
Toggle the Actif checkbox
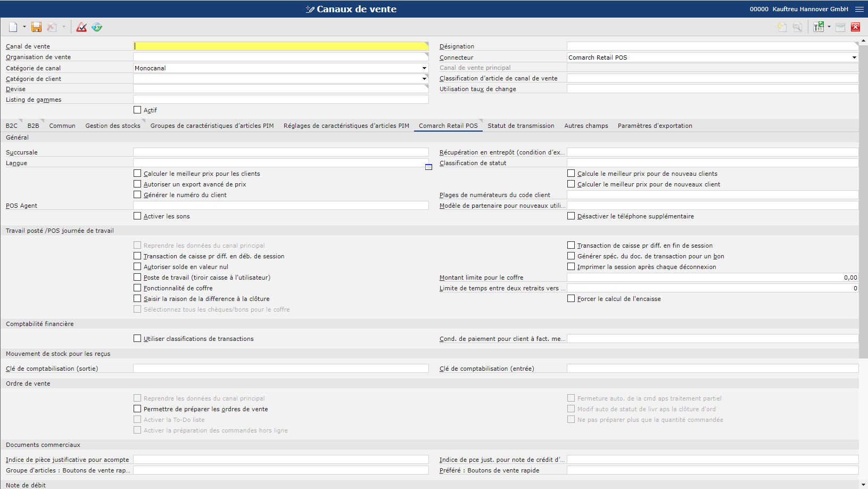(137, 110)
